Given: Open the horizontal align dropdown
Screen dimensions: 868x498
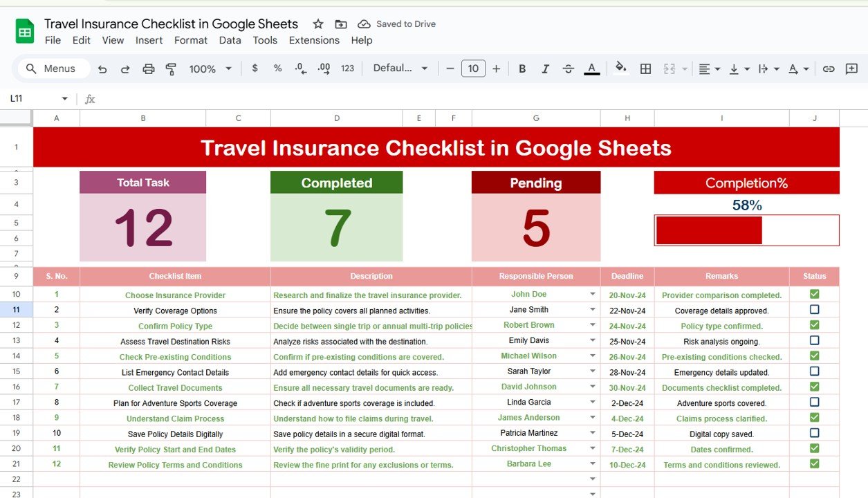Looking at the screenshot, I should point(709,68).
